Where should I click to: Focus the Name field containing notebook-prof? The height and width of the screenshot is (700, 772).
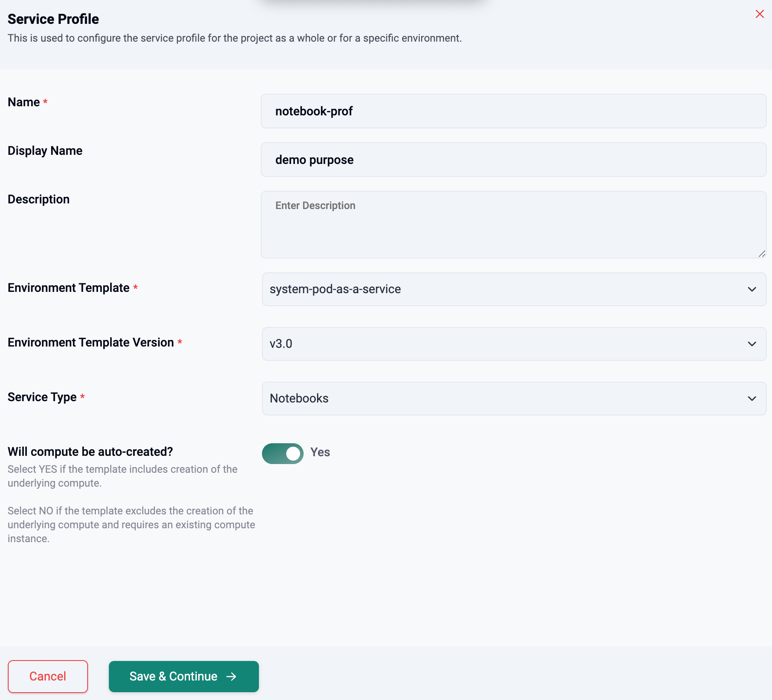pos(514,111)
